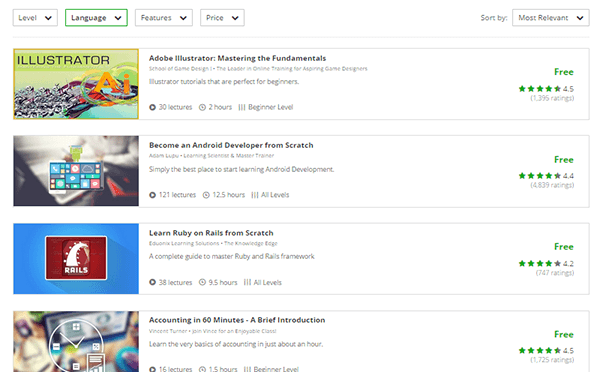Click the Sort by label
This screenshot has width=600, height=372.
(494, 18)
